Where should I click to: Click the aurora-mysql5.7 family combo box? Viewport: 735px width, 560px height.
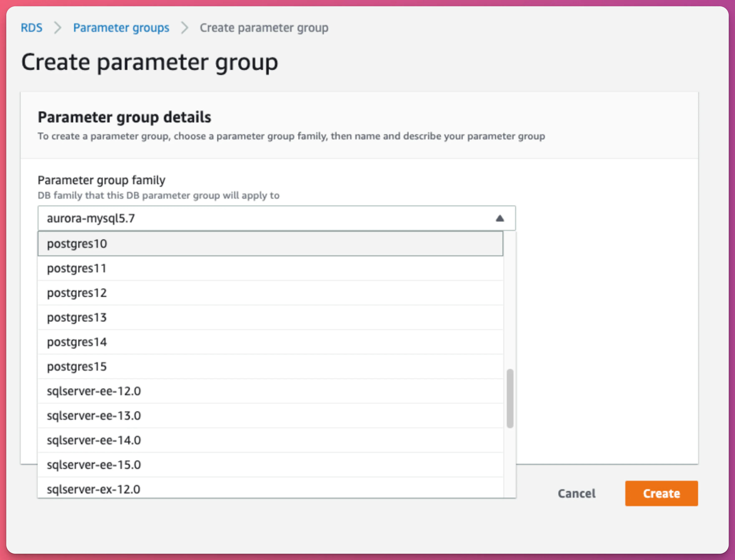click(x=277, y=218)
